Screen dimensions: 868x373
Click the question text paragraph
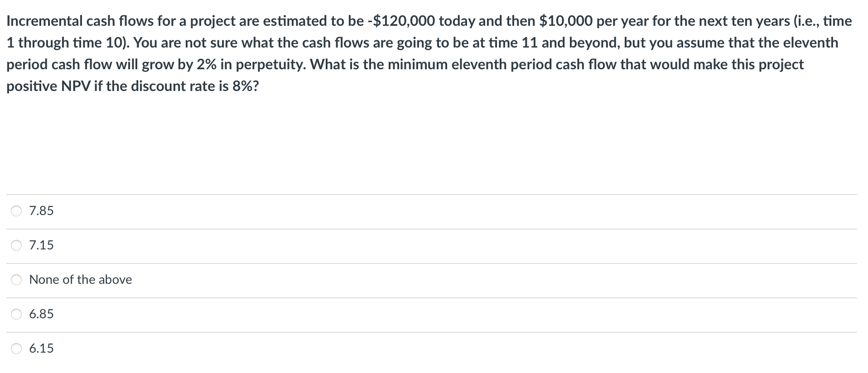pyautogui.click(x=430, y=53)
